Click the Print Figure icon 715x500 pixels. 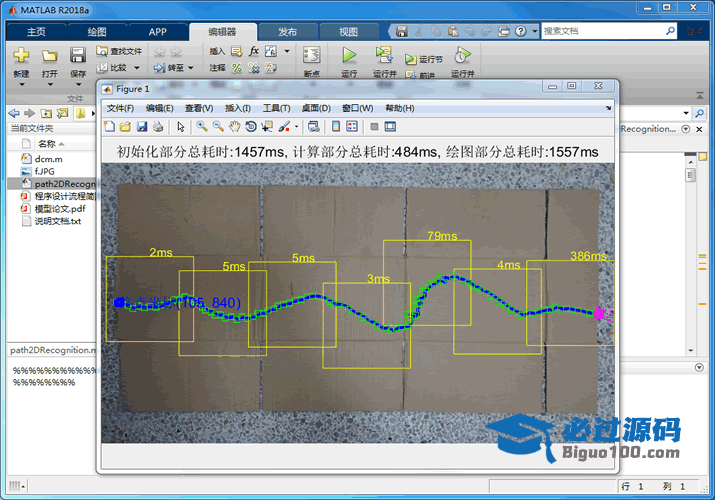click(x=158, y=127)
